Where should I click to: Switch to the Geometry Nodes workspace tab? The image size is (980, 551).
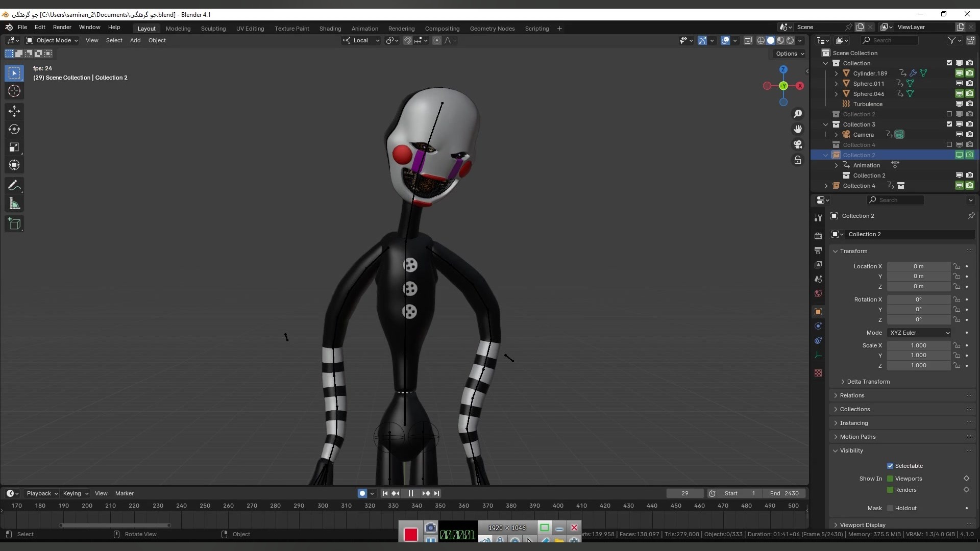(492, 29)
